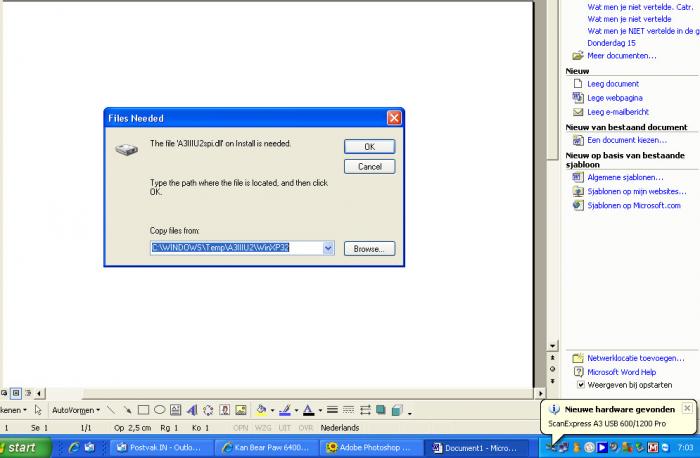Pick the Line drawing tool

point(111,410)
